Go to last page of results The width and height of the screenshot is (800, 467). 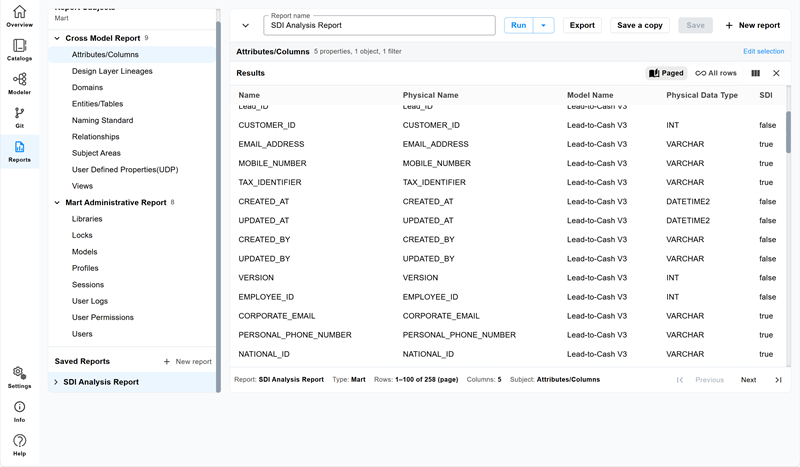[x=778, y=380]
